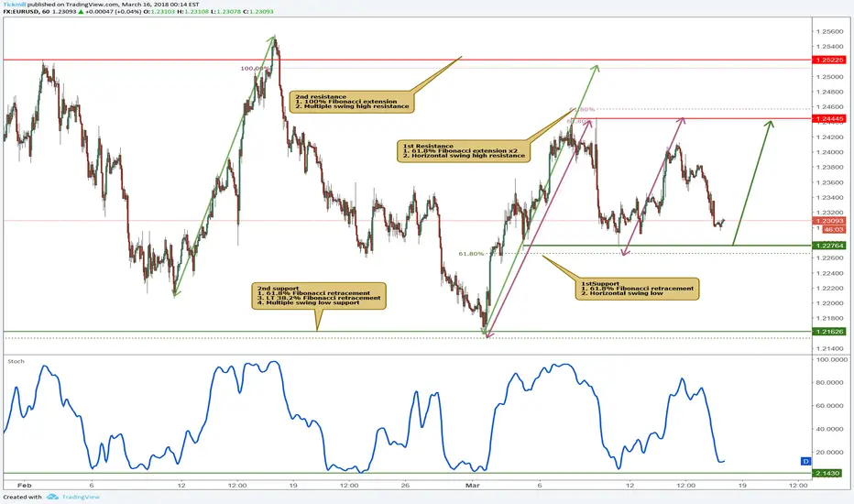The image size is (854, 504).
Task: Open the Tickmill publisher link
Action: click(x=14, y=5)
